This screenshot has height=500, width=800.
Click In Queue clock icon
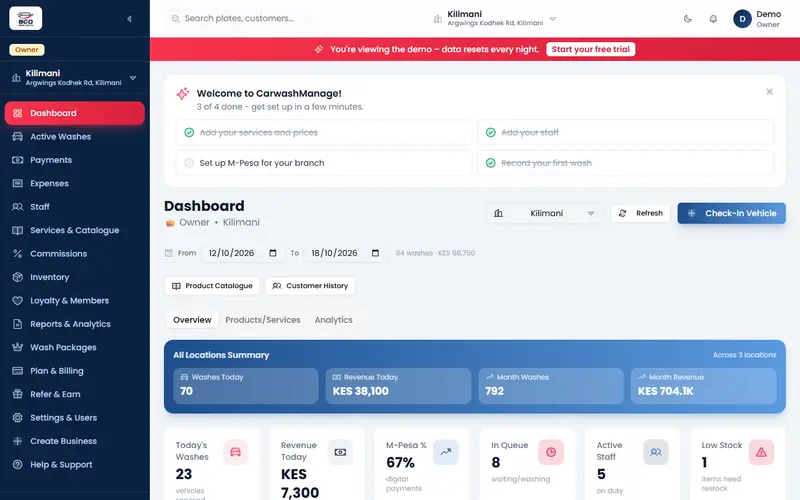(551, 452)
